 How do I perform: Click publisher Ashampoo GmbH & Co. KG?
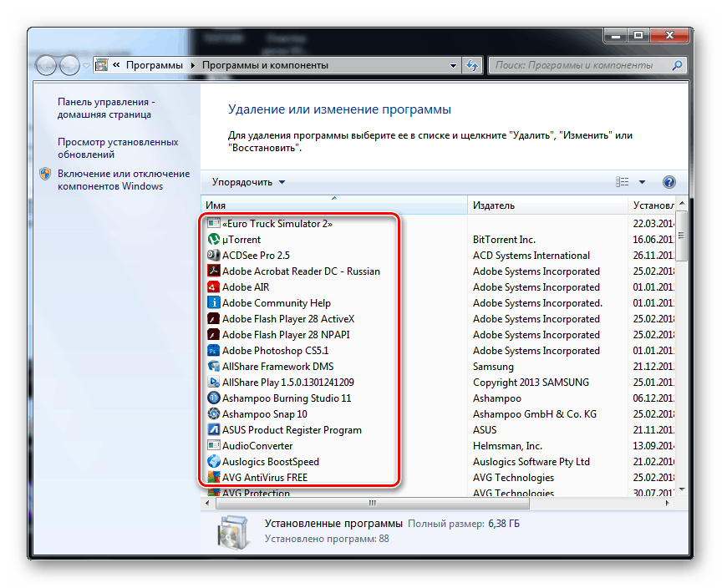[x=534, y=414]
